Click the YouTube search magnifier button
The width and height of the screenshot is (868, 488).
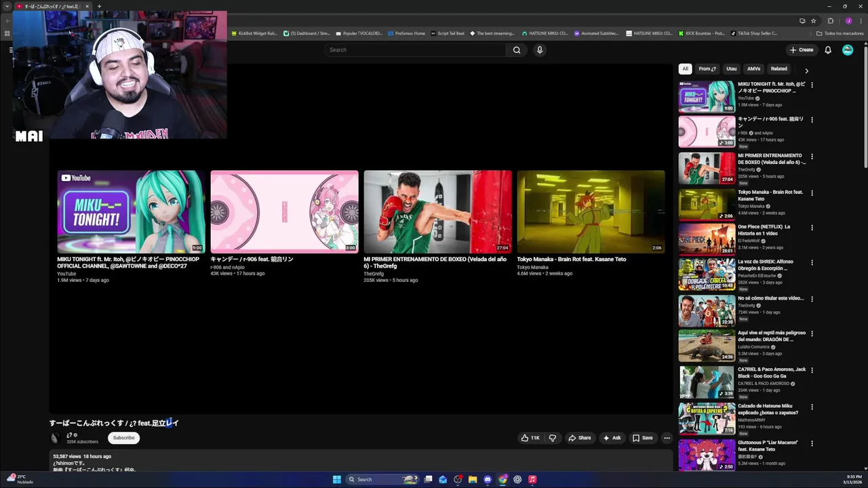pos(517,49)
